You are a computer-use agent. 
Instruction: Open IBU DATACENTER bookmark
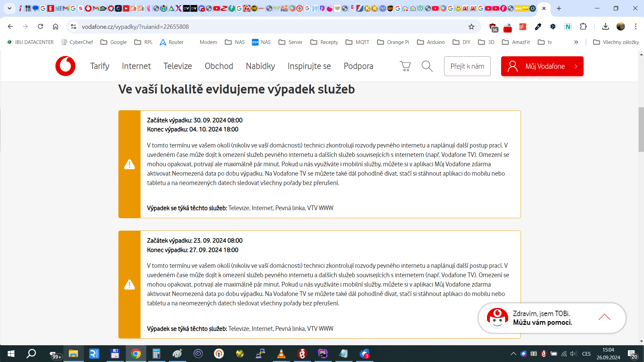30,42
